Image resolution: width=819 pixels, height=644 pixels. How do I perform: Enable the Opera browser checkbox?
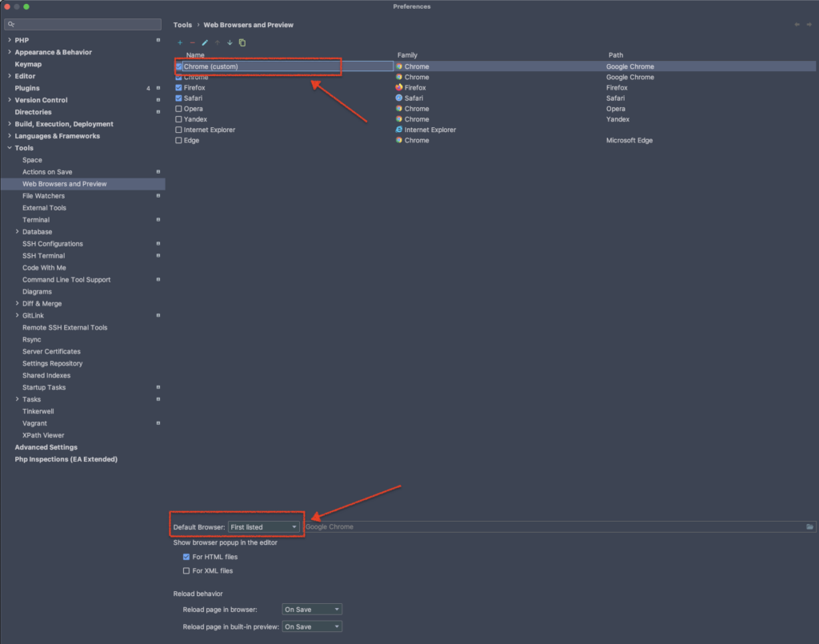[x=178, y=108]
